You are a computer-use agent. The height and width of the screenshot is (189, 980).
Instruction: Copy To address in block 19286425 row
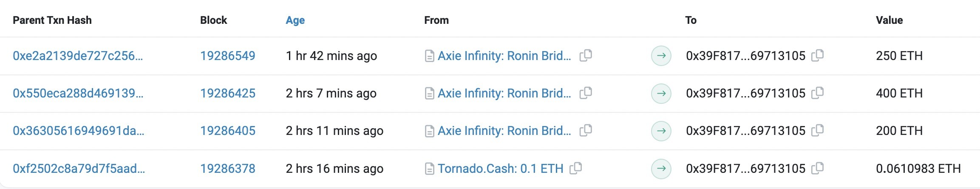[817, 93]
